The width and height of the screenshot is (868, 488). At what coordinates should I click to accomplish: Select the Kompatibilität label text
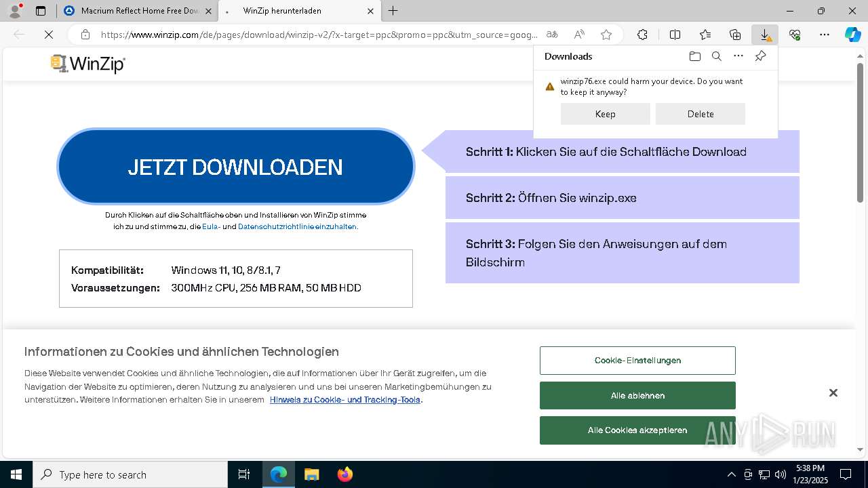click(x=107, y=270)
